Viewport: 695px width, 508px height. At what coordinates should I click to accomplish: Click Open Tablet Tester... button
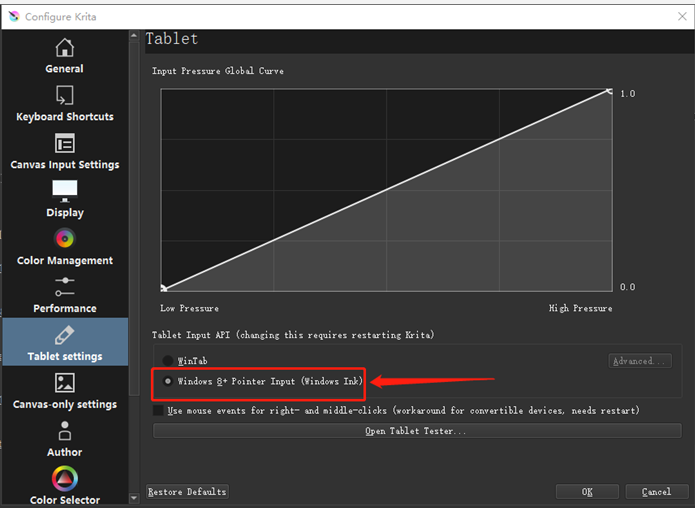point(417,431)
